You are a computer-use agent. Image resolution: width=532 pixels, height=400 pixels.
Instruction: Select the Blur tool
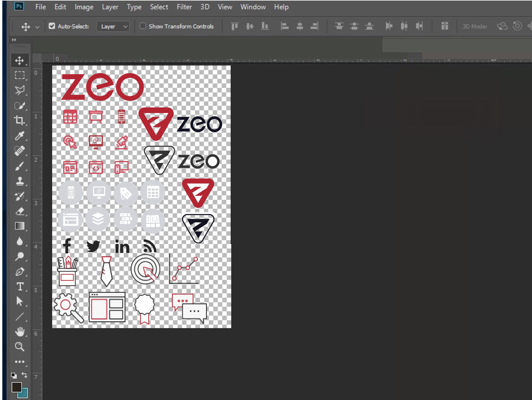(19, 241)
